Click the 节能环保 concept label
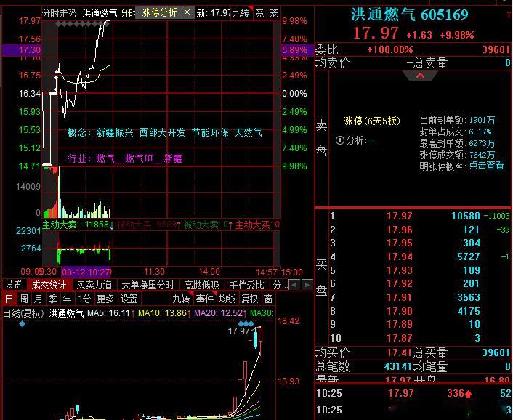The height and width of the screenshot is (420, 513). coord(210,132)
